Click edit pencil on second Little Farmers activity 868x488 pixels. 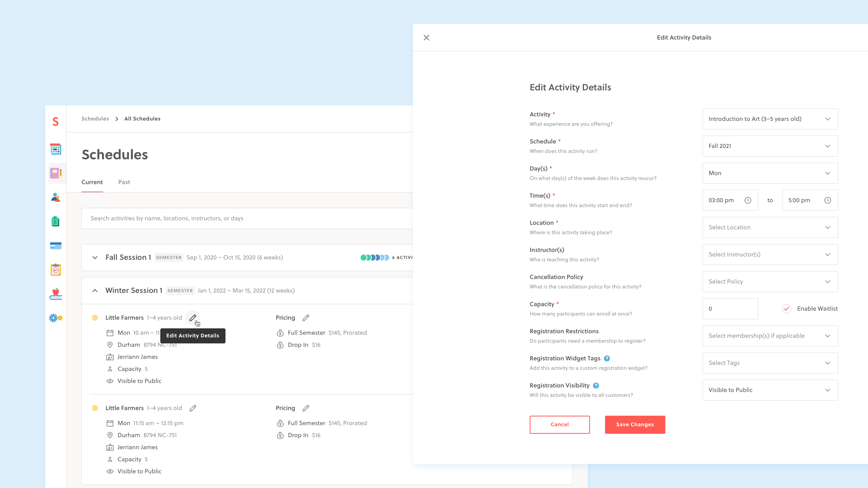[193, 408]
